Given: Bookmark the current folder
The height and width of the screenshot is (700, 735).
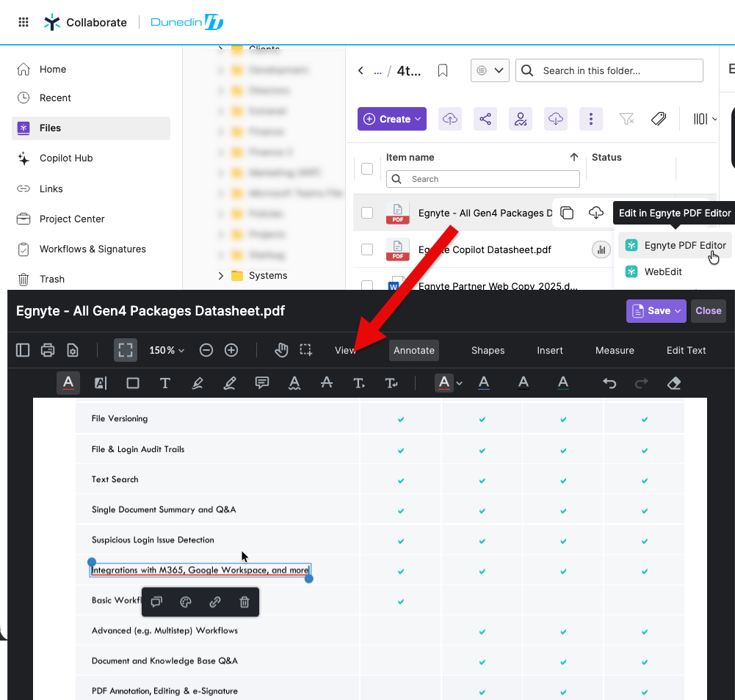Looking at the screenshot, I should coord(443,70).
